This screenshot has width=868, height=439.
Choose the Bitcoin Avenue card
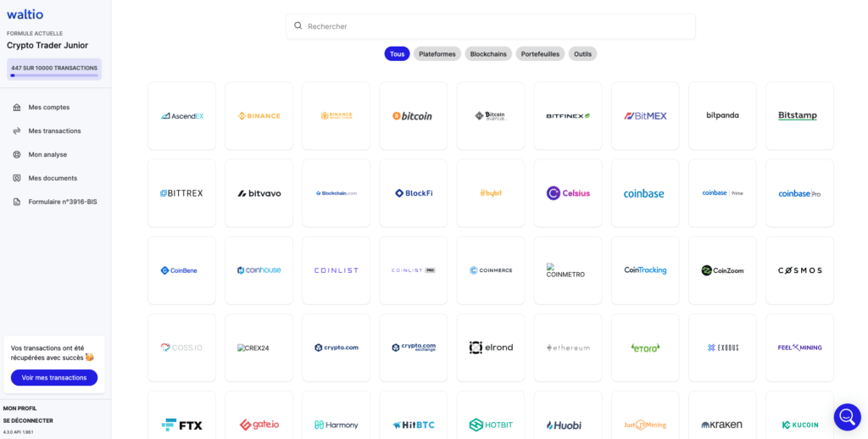pos(491,116)
